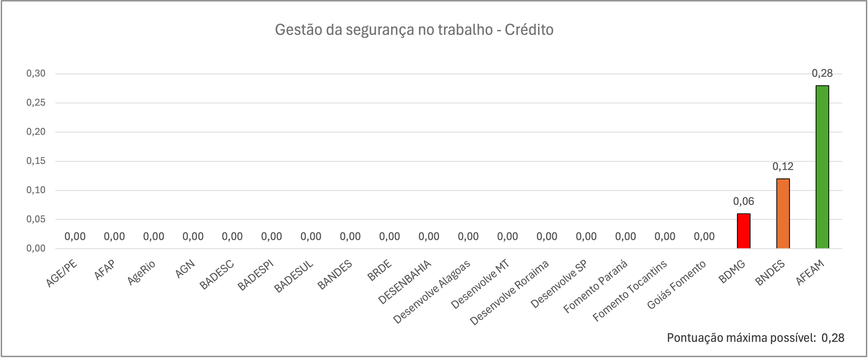Click the 0,00 data label above AGN
The image size is (868, 358).
tap(193, 236)
